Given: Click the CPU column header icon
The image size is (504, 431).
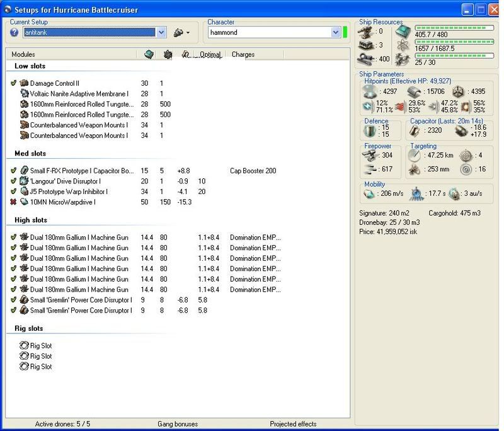Looking at the screenshot, I should [x=149, y=54].
